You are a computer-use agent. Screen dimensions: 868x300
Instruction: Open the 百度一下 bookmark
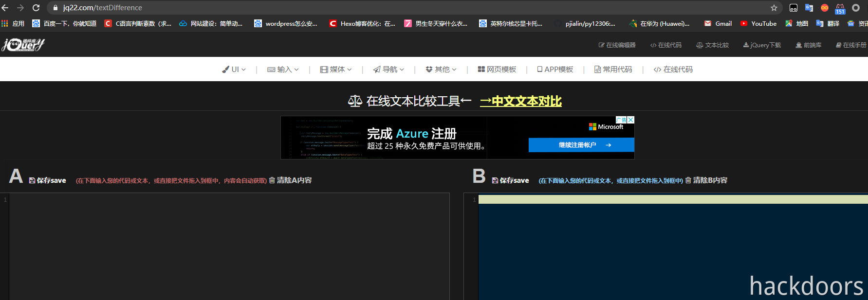tap(64, 23)
